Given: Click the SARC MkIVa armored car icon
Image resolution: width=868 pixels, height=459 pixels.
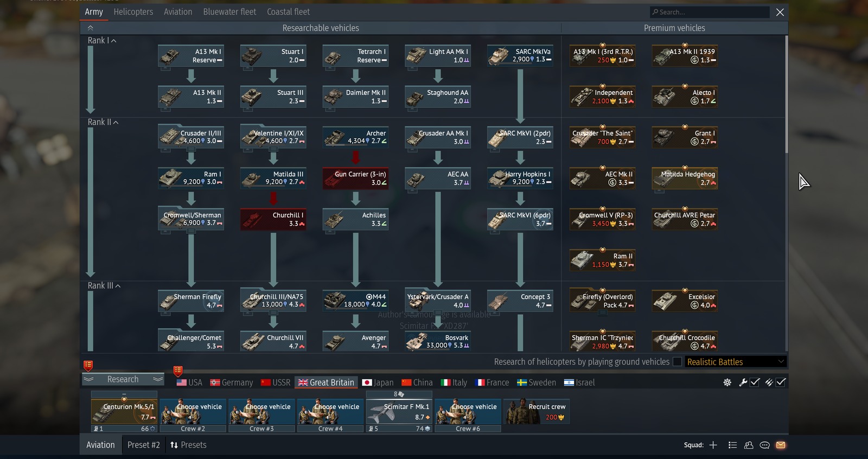Looking at the screenshot, I should click(x=499, y=56).
